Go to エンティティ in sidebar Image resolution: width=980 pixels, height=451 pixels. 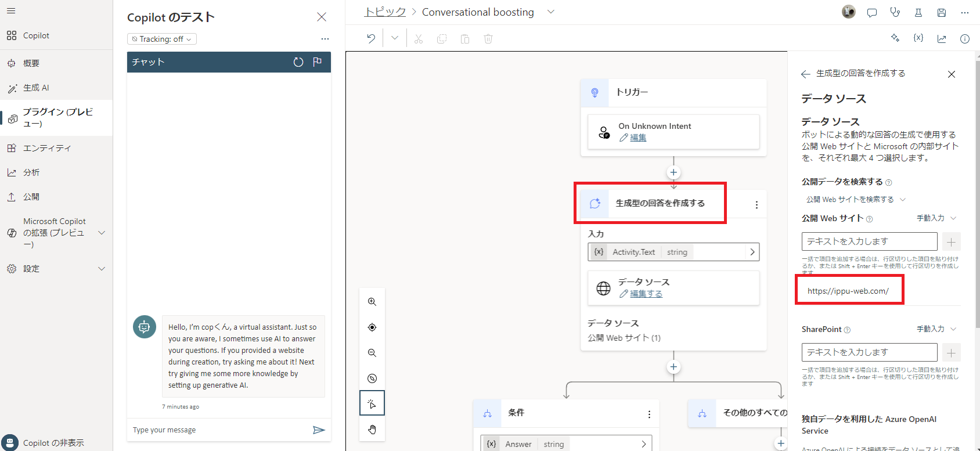coord(46,148)
